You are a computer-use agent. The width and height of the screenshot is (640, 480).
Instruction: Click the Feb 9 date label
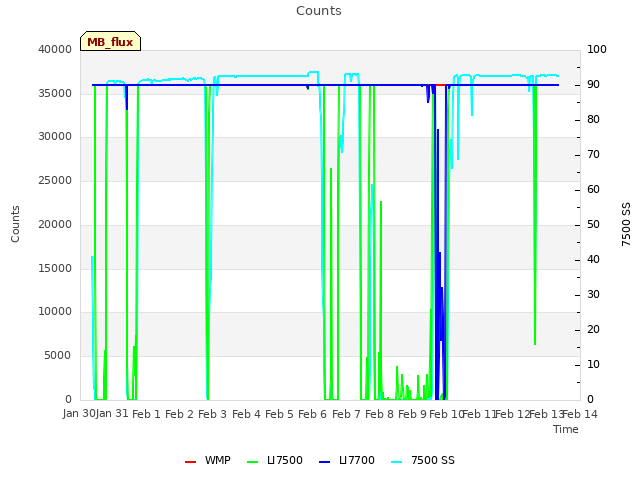point(412,414)
